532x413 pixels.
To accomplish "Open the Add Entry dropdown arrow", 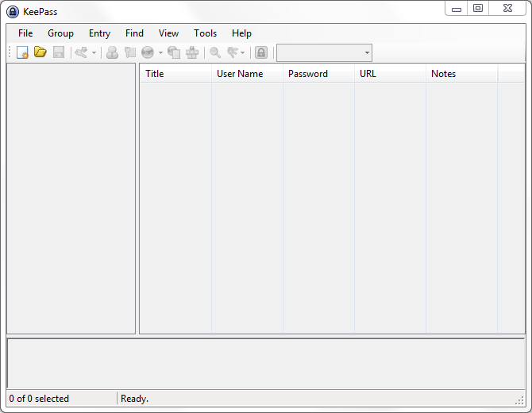I will click(x=94, y=53).
